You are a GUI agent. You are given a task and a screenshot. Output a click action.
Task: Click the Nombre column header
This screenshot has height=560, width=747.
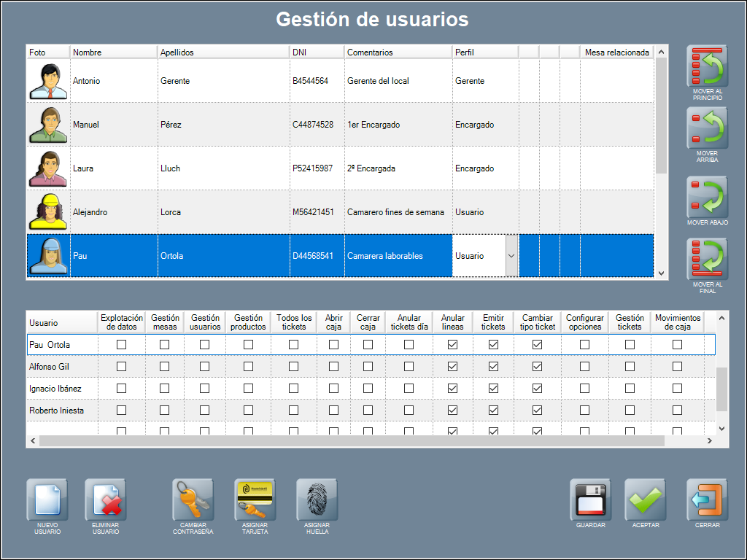pyautogui.click(x=114, y=52)
